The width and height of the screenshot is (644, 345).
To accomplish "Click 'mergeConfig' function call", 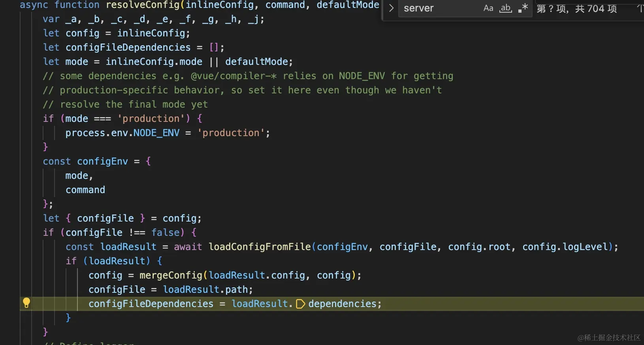I will 171,275.
